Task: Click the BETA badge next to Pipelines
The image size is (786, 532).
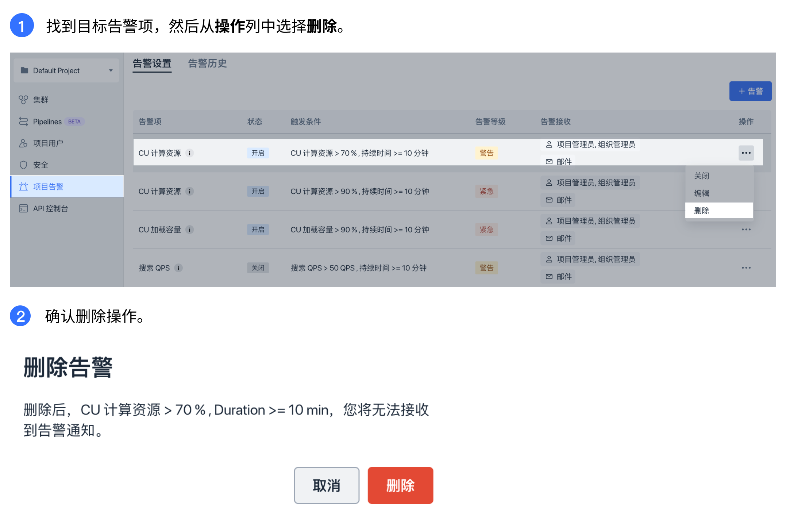Action: pos(74,122)
